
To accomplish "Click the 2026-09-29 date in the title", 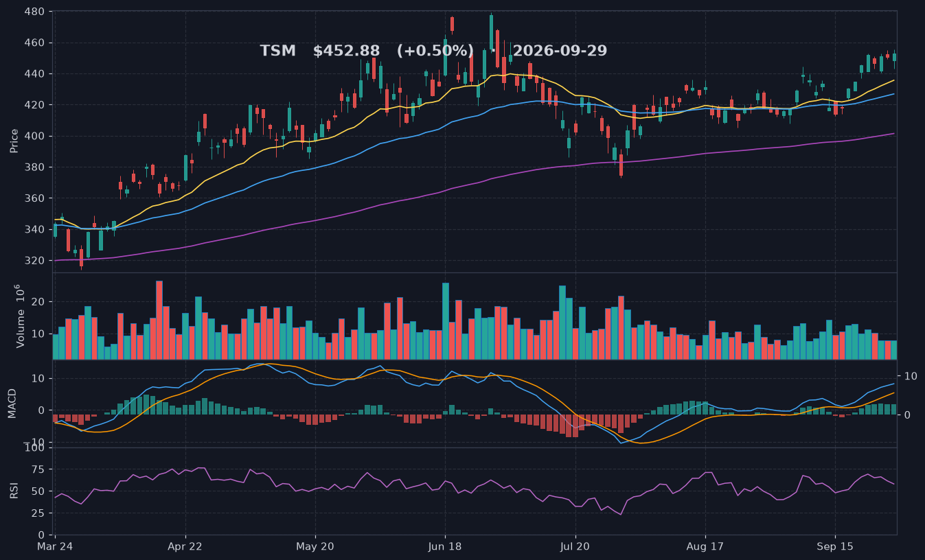I will tap(560, 51).
